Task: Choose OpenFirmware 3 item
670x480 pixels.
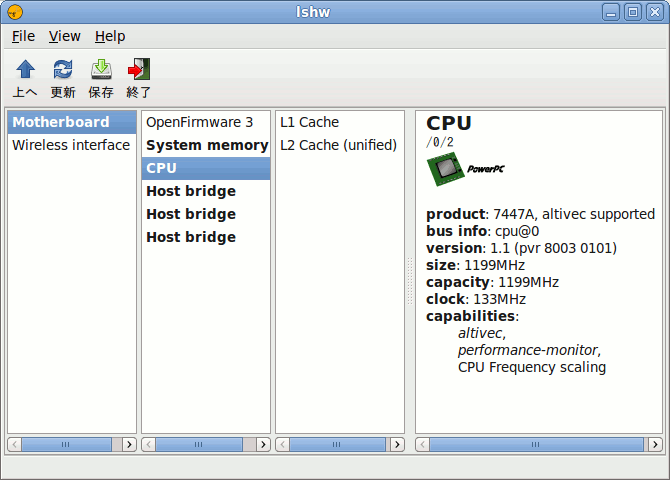Action: [x=200, y=122]
